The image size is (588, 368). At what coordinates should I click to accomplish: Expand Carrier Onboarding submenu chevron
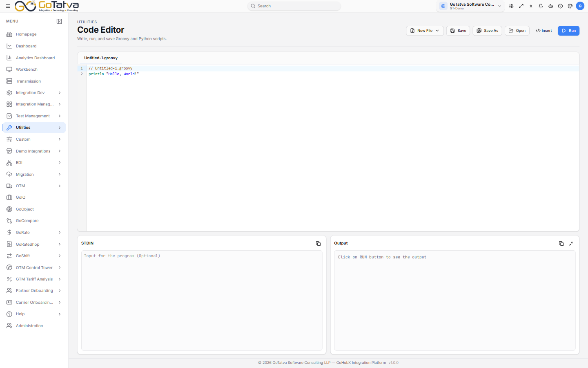[x=60, y=303]
